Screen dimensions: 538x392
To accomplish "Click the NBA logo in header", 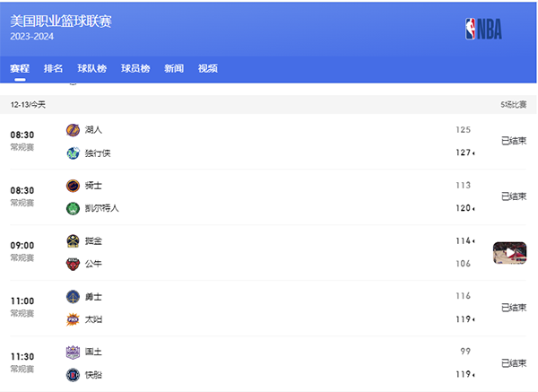I will 483,29.
